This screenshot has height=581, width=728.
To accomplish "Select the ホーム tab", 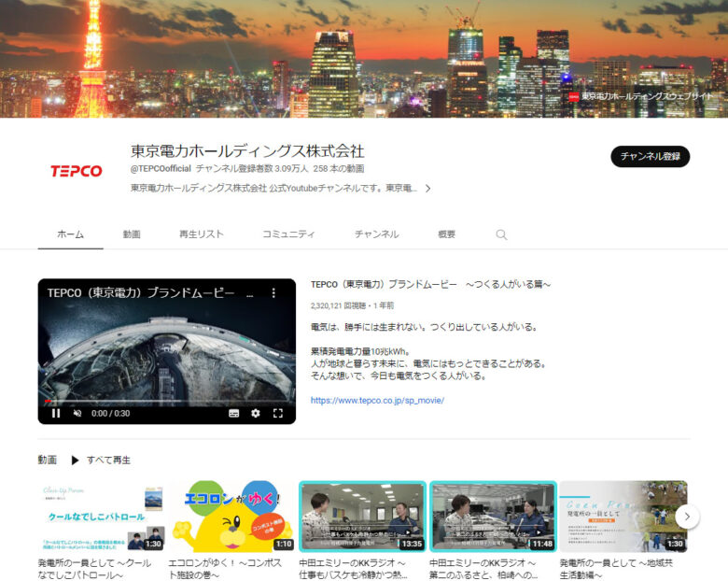I will pos(71,234).
